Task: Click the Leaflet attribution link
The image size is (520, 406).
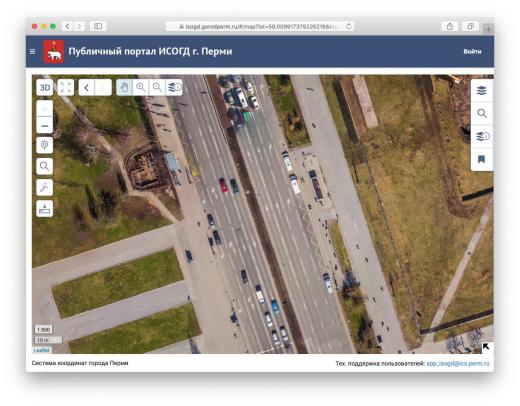Action: [42, 350]
